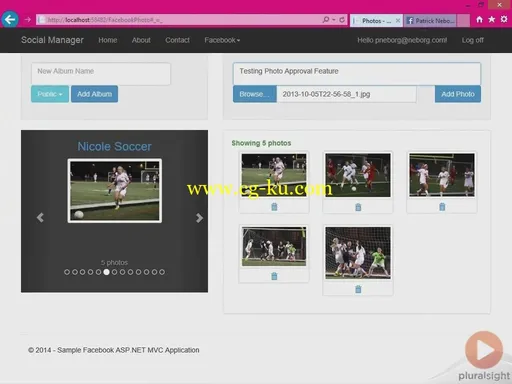Close the Photos browser tab
This screenshot has height=384, width=512.
(398, 21)
